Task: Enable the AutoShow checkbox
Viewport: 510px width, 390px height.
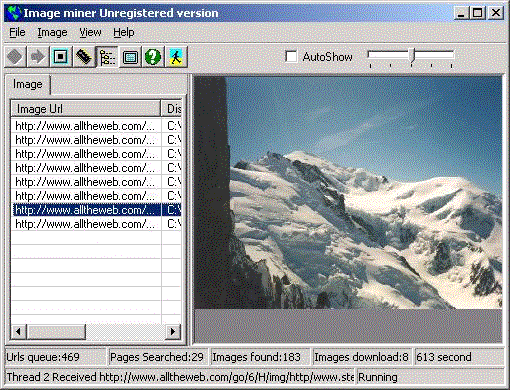Action: click(291, 56)
